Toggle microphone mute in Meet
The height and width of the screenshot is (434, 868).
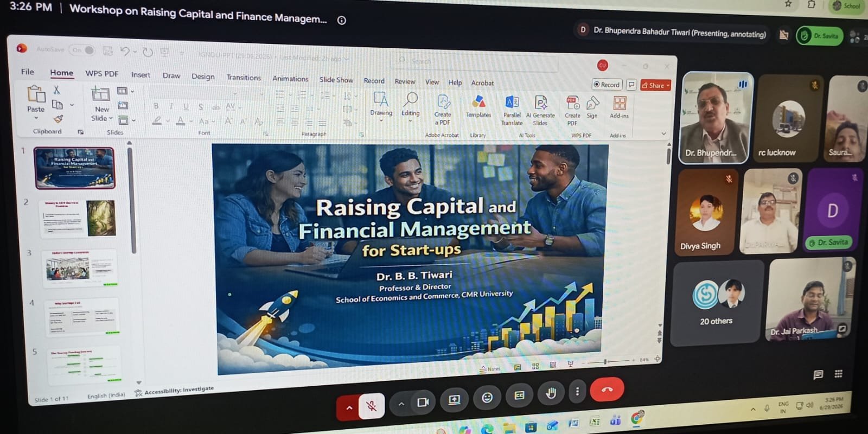(372, 406)
